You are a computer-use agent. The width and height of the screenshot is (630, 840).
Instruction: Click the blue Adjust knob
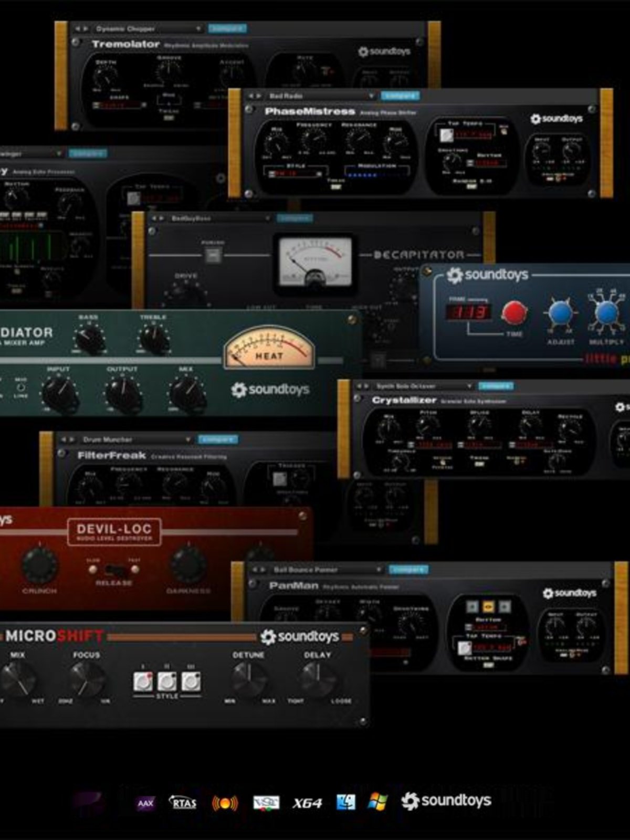click(561, 313)
